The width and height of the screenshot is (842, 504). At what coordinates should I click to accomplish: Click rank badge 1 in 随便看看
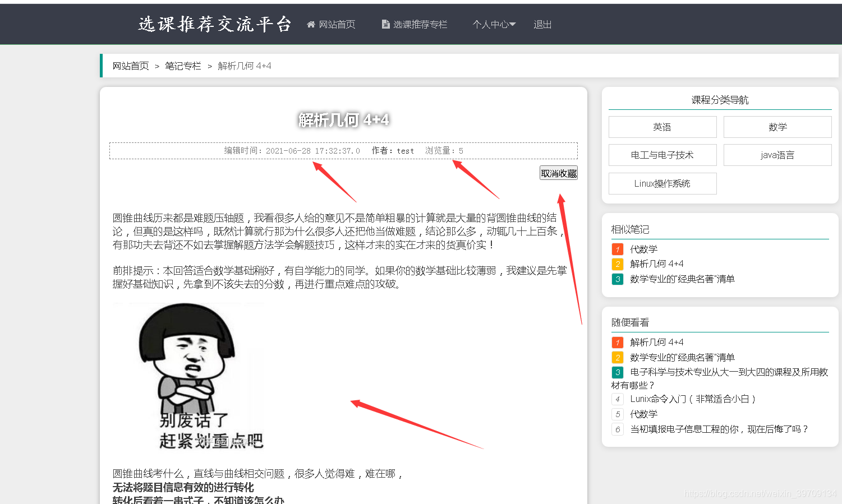click(618, 342)
